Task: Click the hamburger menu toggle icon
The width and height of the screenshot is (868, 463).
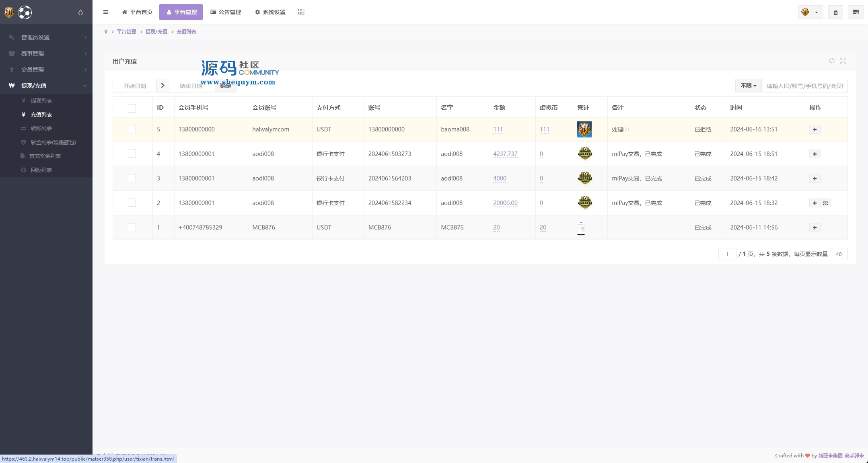Action: coord(106,12)
